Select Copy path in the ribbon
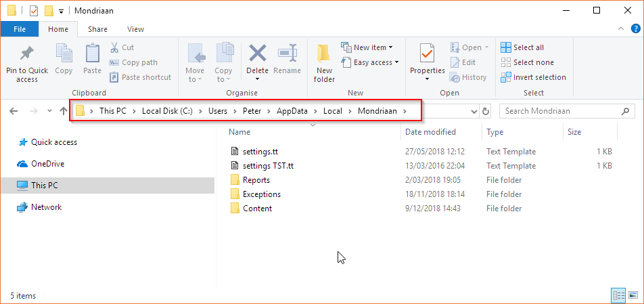644x304 pixels. click(133, 62)
